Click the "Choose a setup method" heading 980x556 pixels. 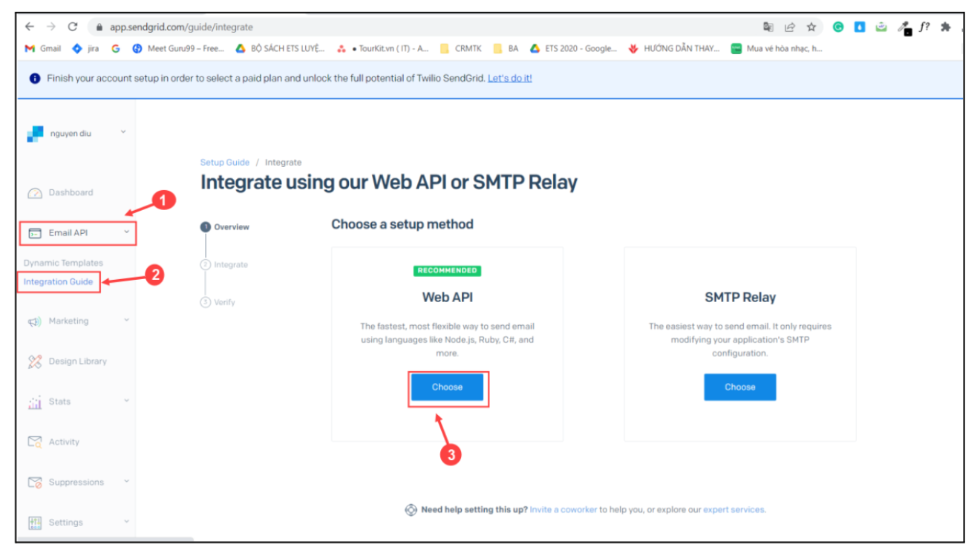[x=402, y=224]
